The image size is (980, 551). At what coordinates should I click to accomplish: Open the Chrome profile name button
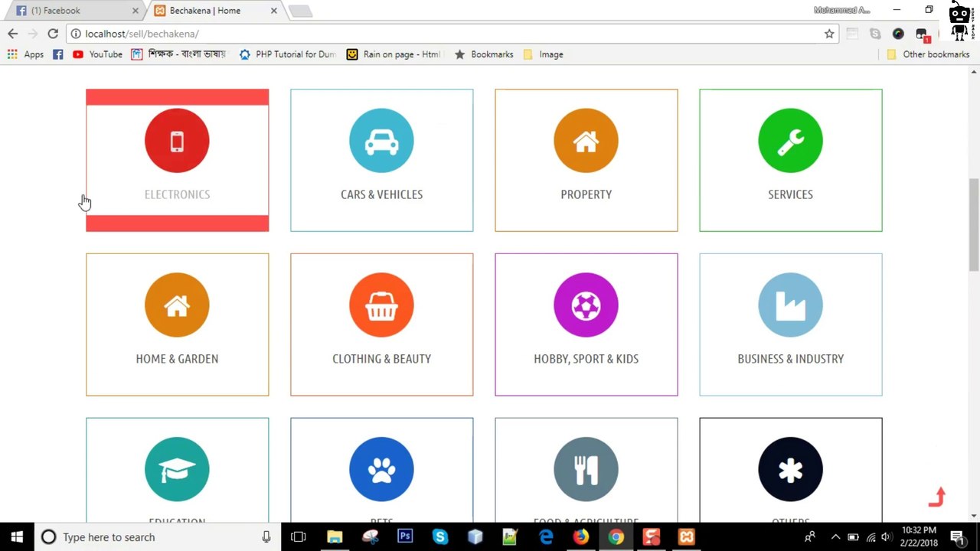point(842,10)
